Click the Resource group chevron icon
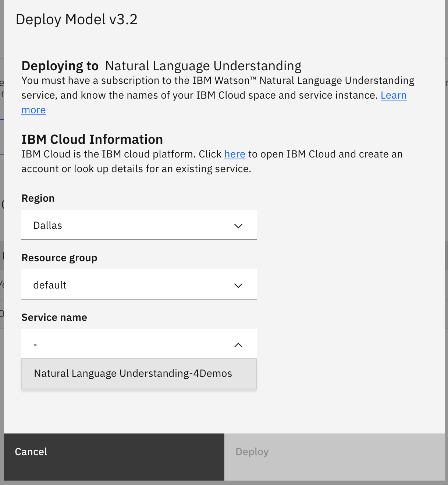This screenshot has width=448, height=485. click(238, 285)
